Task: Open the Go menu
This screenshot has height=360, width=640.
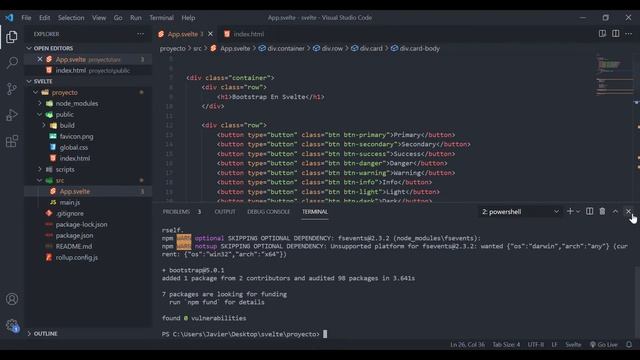Action: 118,18
